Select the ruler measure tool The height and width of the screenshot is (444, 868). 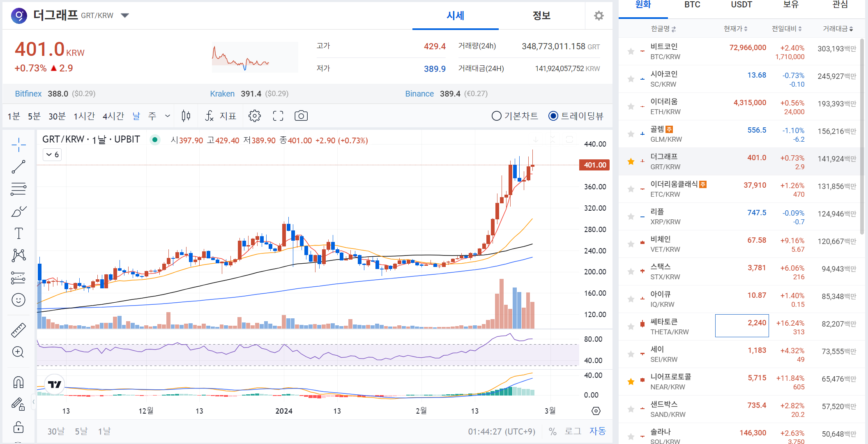coord(18,330)
